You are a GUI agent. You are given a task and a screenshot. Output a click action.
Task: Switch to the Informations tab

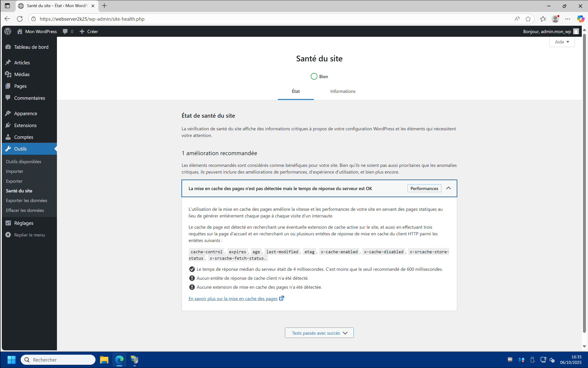343,91
